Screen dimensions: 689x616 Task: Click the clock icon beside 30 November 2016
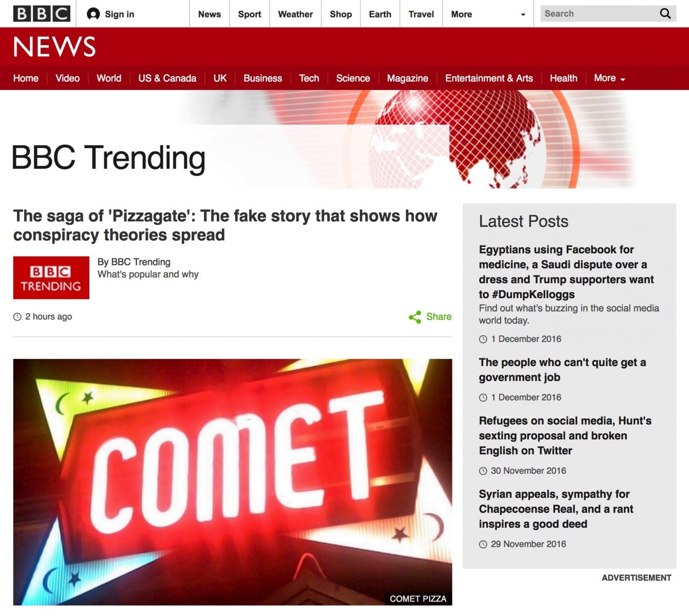click(x=483, y=471)
